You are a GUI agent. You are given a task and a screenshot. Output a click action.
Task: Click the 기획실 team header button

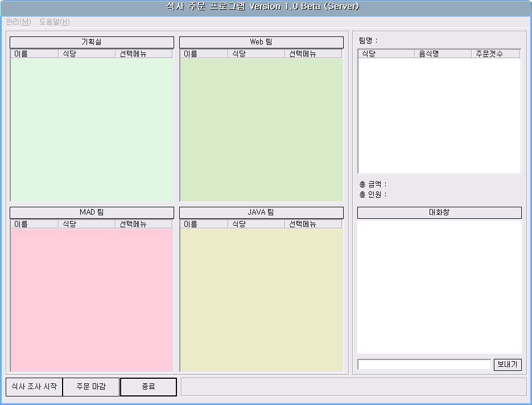point(92,42)
